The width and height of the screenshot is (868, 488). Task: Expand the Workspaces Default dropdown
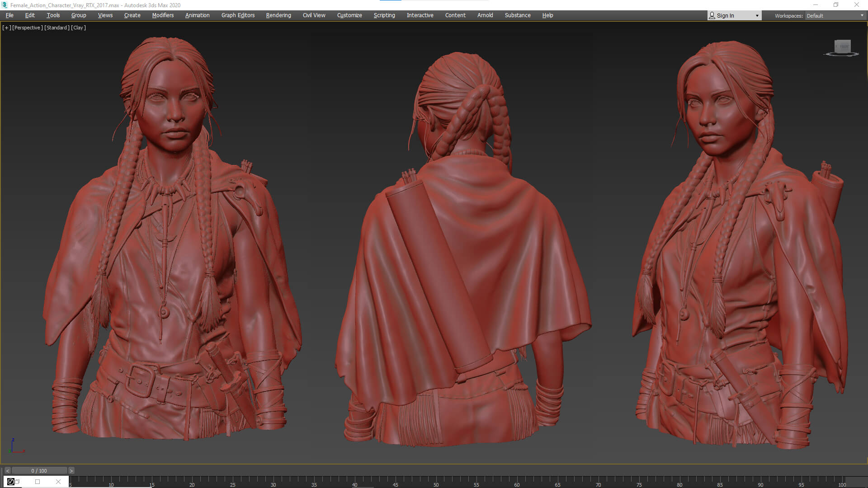(x=835, y=15)
